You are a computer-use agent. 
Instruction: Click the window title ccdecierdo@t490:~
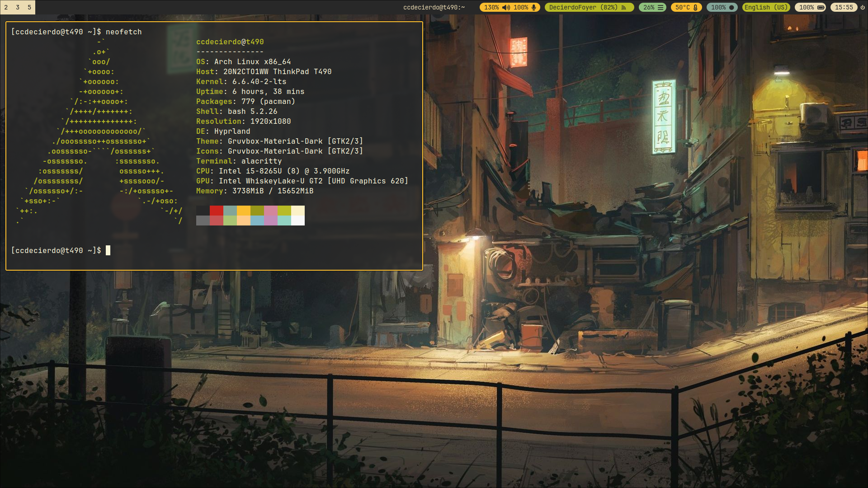click(x=434, y=7)
